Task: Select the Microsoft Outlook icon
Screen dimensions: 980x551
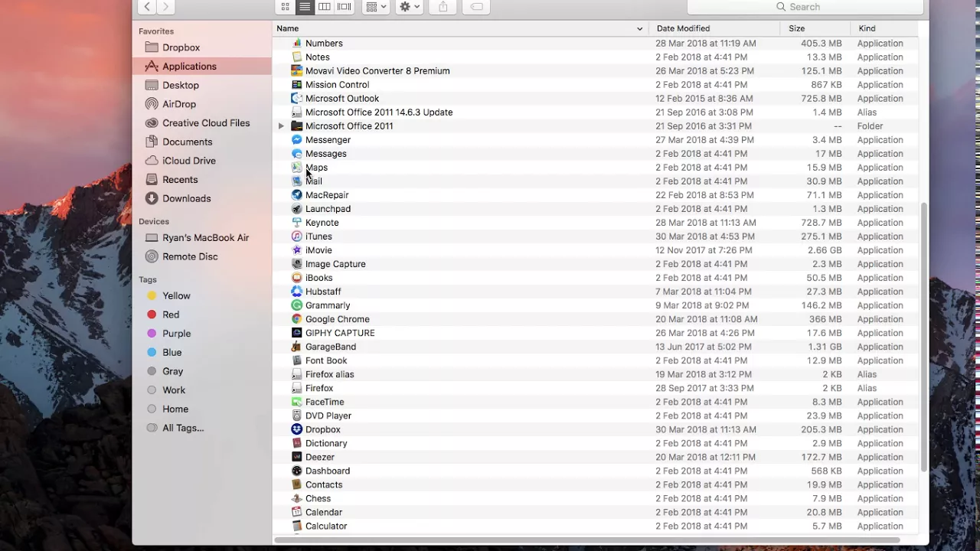Action: point(297,99)
